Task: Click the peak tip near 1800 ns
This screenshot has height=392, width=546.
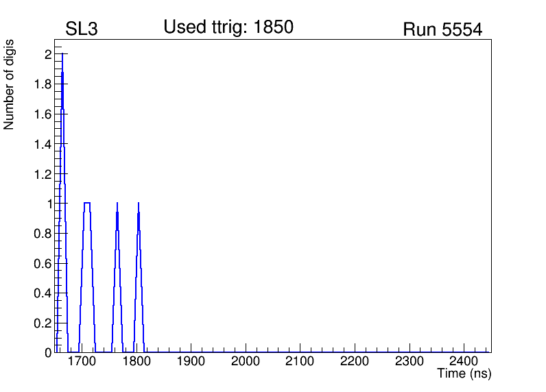Action: tap(139, 204)
